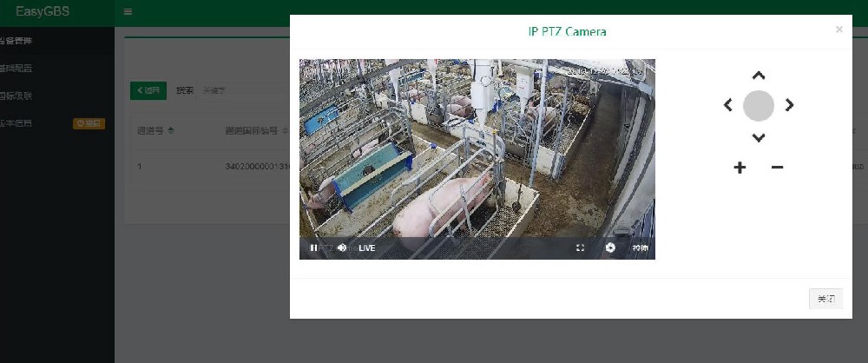
Task: Toggle the sidebar hamburger menu
Action: pos(128,12)
